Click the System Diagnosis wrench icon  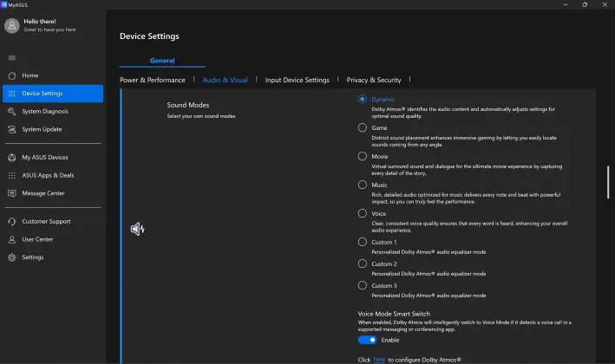[12, 111]
